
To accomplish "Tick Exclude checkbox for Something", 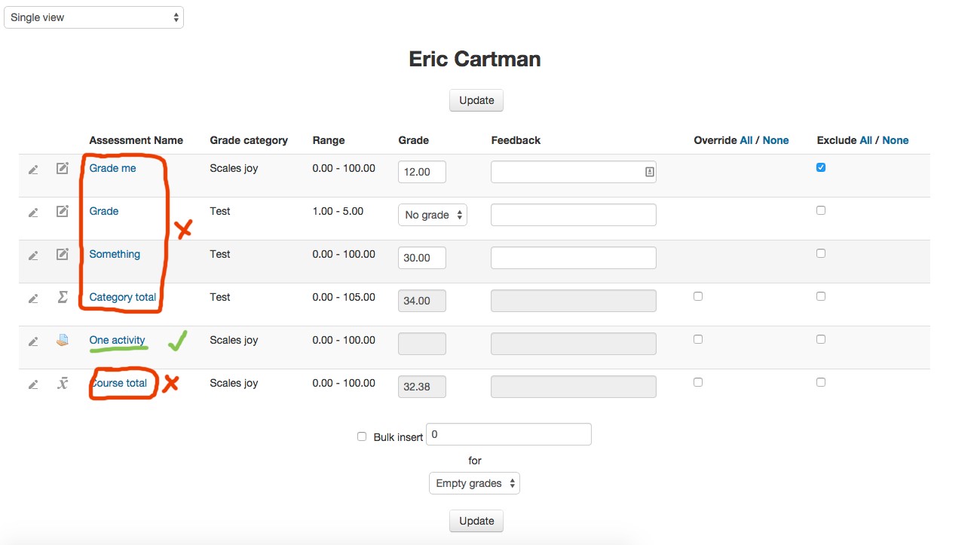I will (x=821, y=253).
